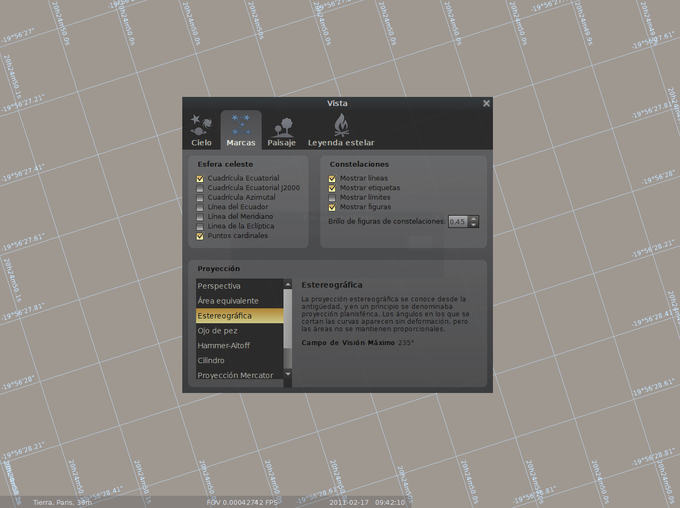The width and height of the screenshot is (680, 508).
Task: Click projection list scroll down arrow
Action: point(288,374)
